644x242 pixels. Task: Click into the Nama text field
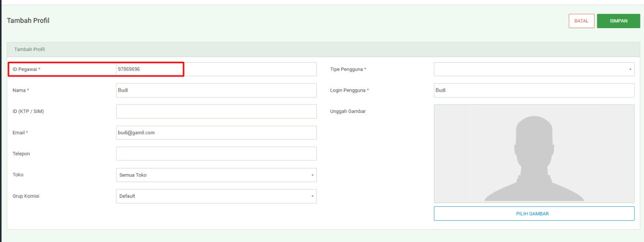point(216,90)
